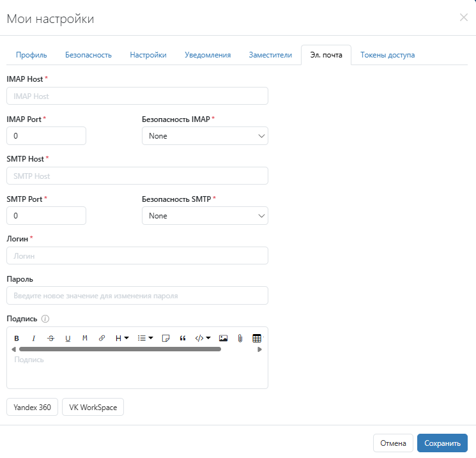This screenshot has height=458, width=476.
Task: Insert a link in signature
Action: click(102, 338)
